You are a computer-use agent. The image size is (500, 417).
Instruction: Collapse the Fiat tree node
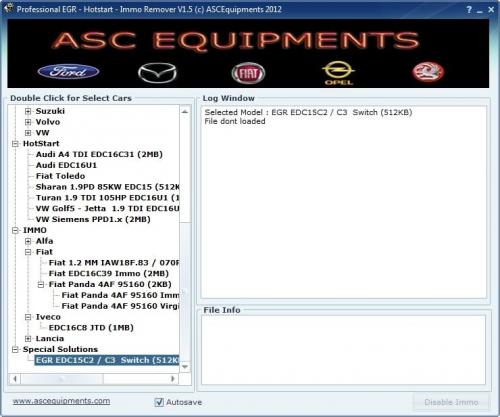(x=28, y=252)
